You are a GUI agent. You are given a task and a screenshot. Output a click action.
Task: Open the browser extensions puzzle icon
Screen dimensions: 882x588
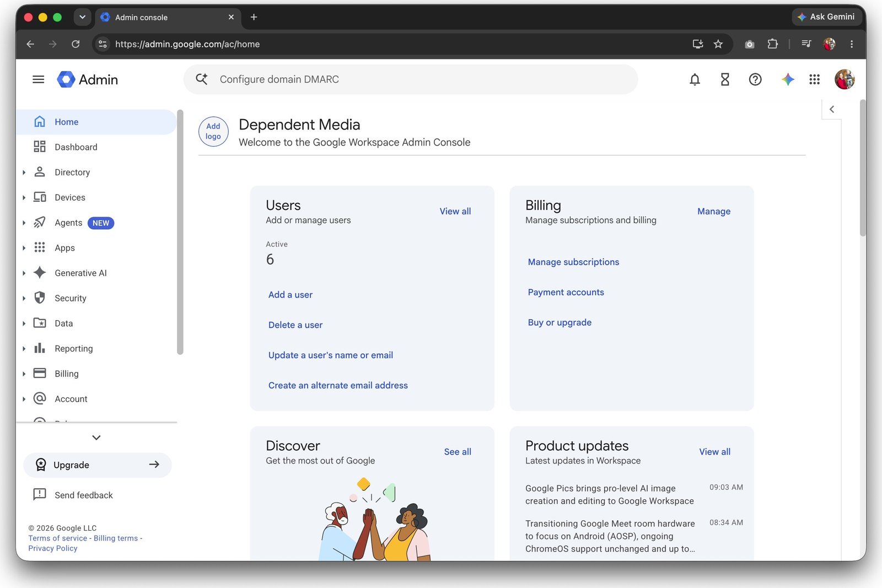(x=772, y=44)
